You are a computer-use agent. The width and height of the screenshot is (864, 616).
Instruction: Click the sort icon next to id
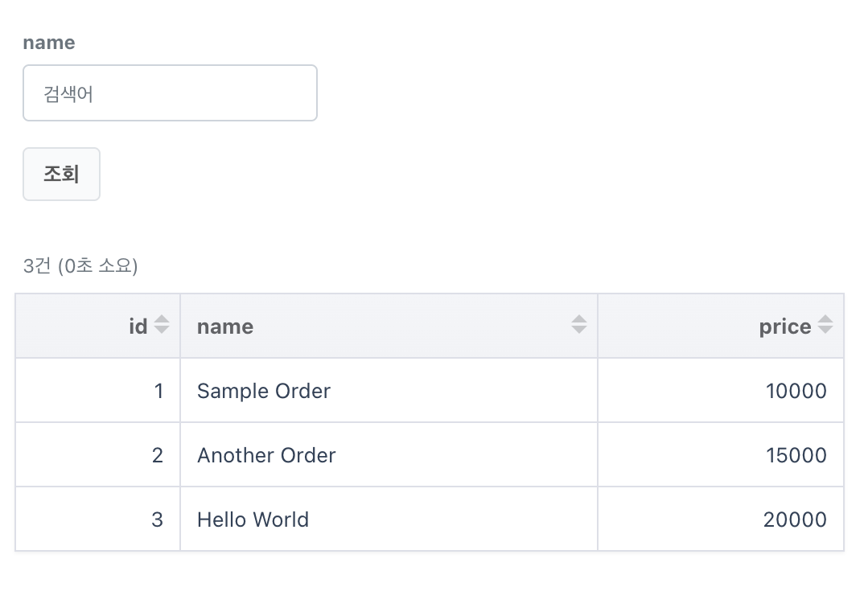click(162, 325)
